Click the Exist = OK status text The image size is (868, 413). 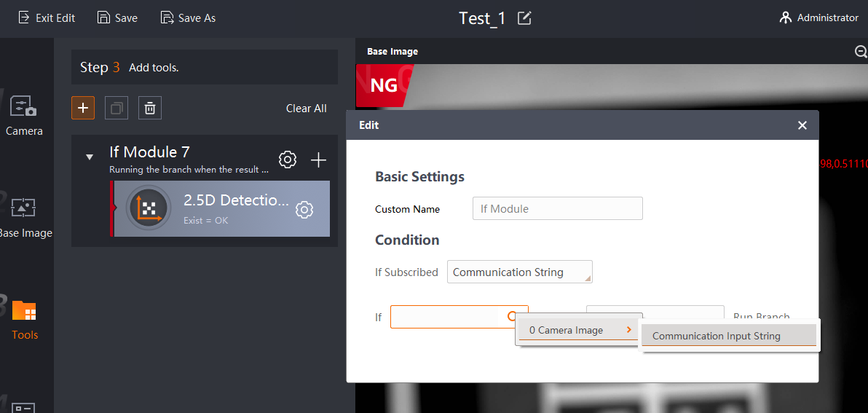(206, 221)
